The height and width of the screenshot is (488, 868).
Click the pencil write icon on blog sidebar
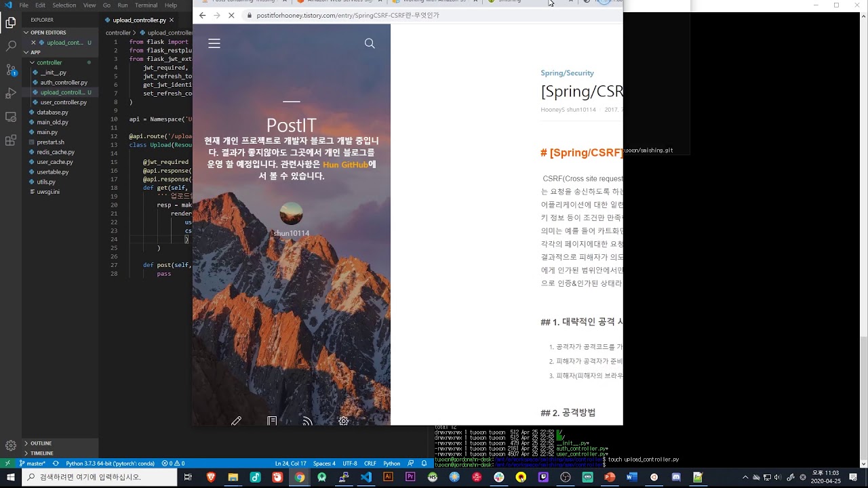click(x=236, y=421)
